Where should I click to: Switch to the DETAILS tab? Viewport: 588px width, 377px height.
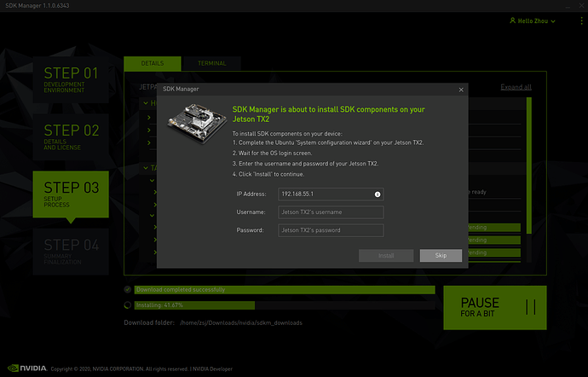(x=153, y=63)
